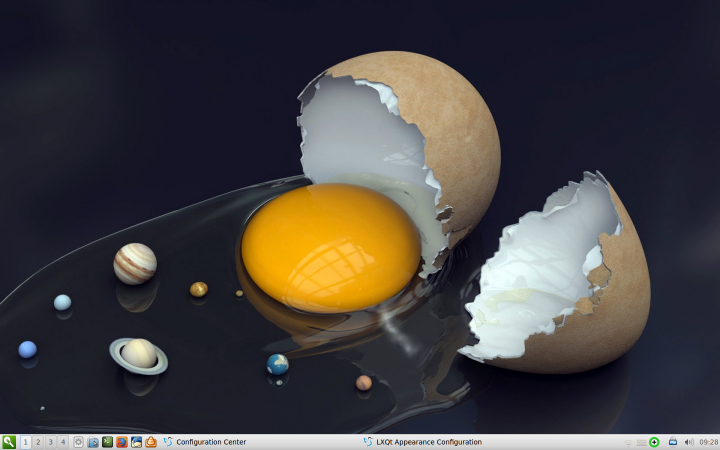Launch the file manager from the panel
This screenshot has height=450, width=720.
coord(93,442)
